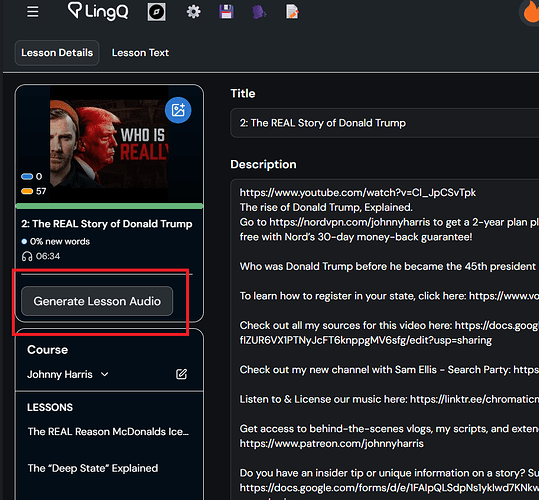Click the document edit icon in toolbar

tap(292, 12)
